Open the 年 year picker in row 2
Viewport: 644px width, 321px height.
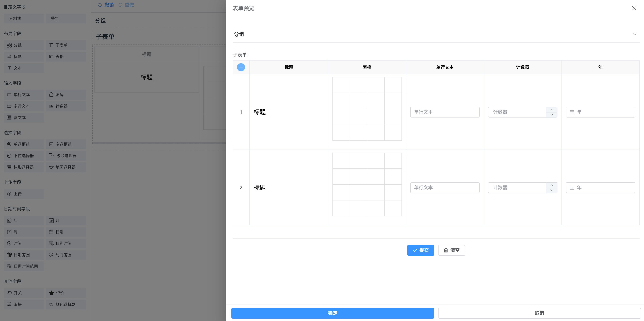[600, 187]
